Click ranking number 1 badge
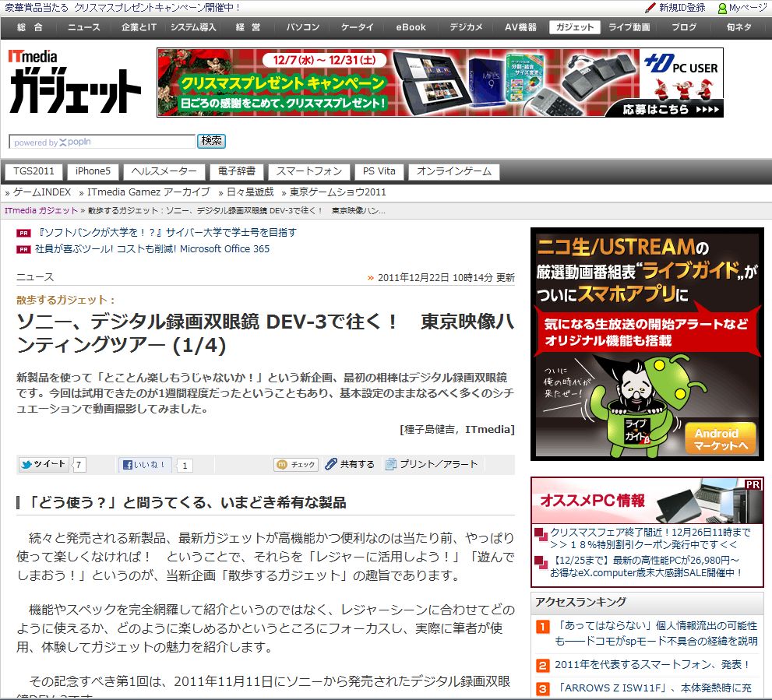The height and width of the screenshot is (700, 772). (542, 627)
